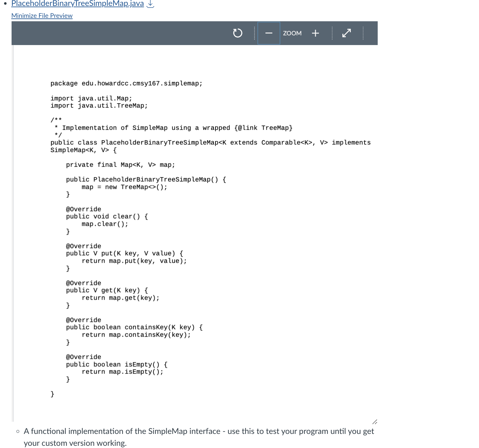
Task: Click the class's final closing brace
Action: tap(52, 394)
